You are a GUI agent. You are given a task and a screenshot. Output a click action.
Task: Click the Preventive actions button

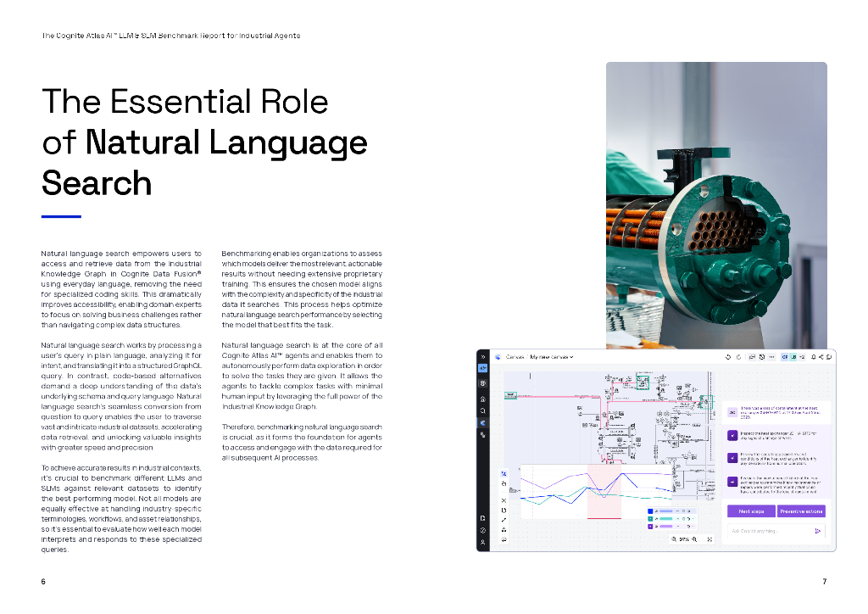click(x=801, y=511)
